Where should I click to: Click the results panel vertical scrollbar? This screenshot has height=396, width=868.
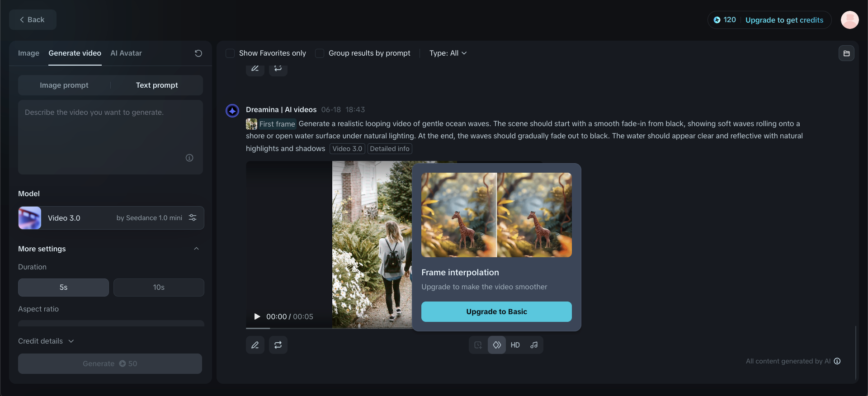(x=856, y=353)
